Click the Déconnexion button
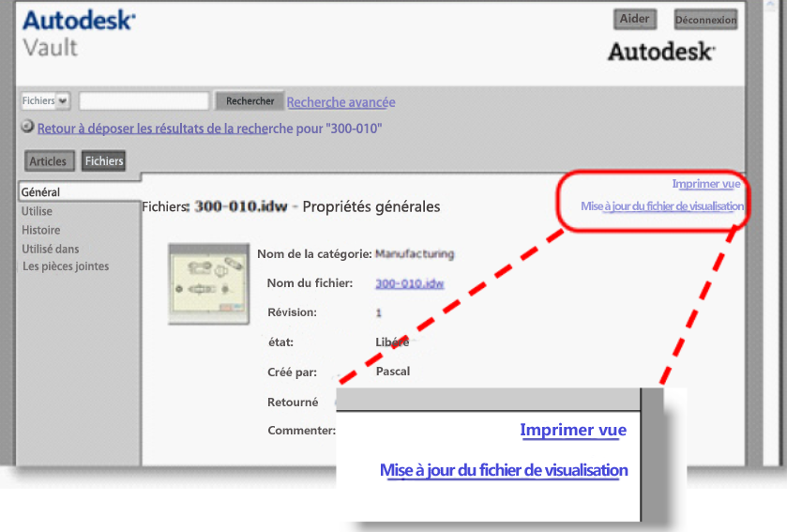The image size is (787, 532). (705, 20)
